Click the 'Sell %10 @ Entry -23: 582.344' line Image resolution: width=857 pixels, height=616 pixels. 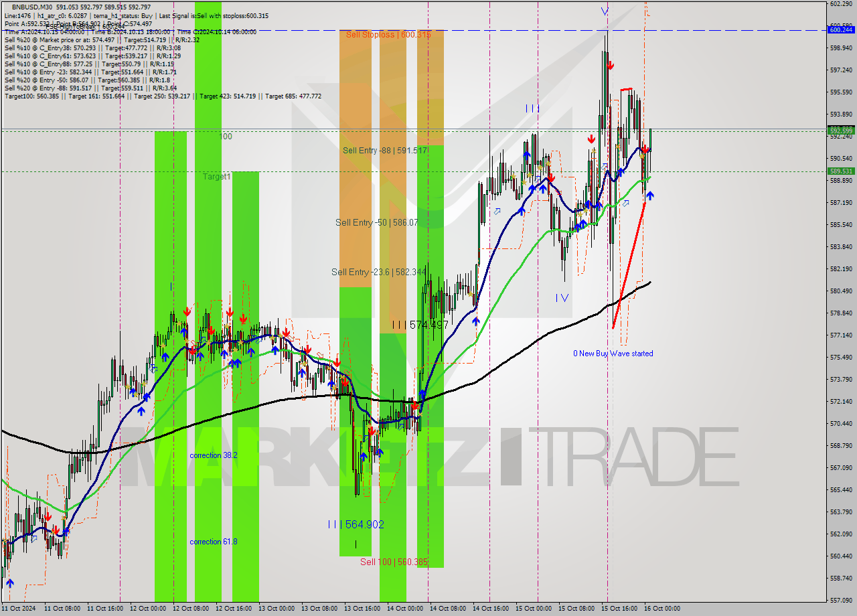click(90, 72)
